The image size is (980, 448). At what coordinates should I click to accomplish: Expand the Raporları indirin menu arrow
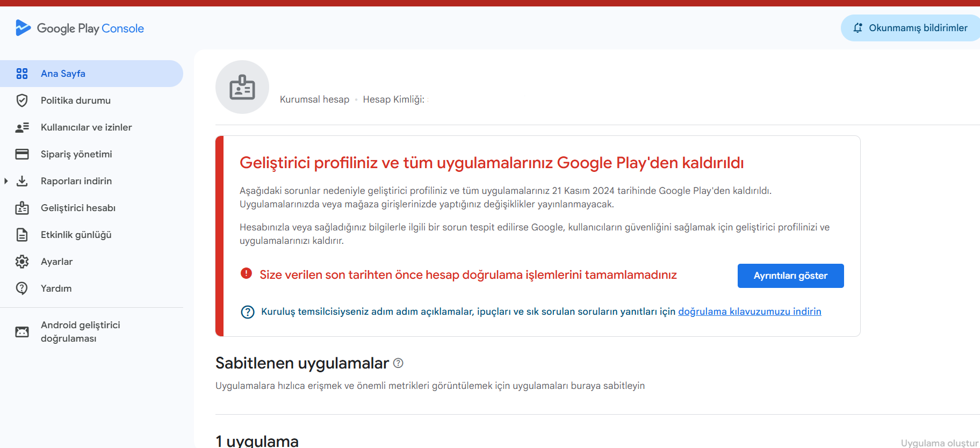[x=6, y=181]
